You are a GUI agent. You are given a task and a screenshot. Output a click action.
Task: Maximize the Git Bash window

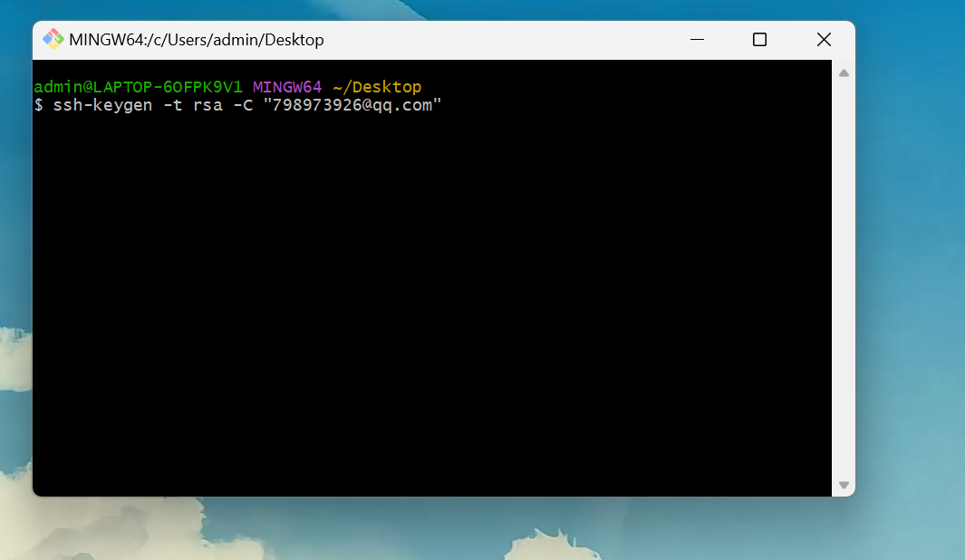759,40
